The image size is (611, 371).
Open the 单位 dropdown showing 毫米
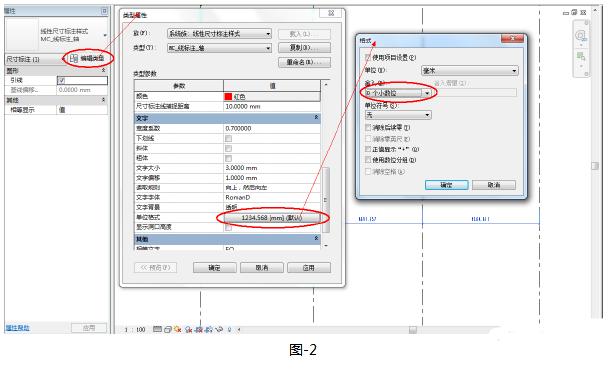470,71
